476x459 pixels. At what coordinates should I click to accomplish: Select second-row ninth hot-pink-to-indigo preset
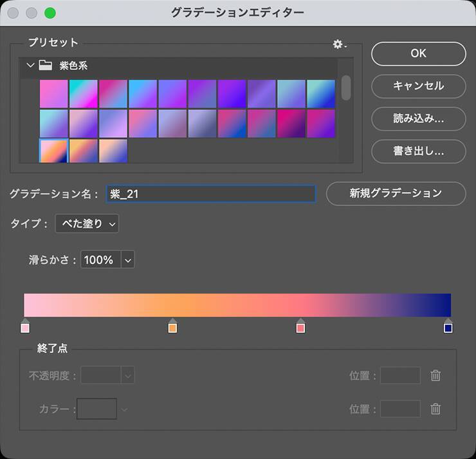[291, 124]
